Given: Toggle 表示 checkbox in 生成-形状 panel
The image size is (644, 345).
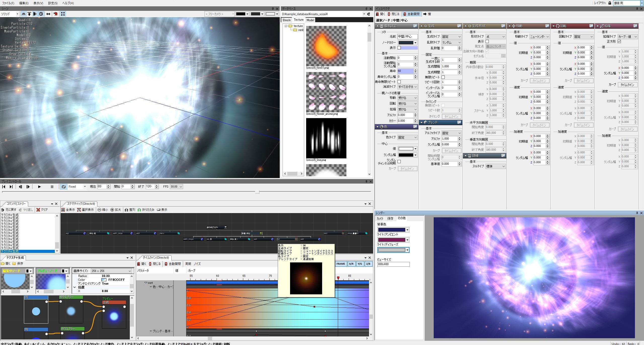Looking at the screenshot, I should click(x=487, y=42).
